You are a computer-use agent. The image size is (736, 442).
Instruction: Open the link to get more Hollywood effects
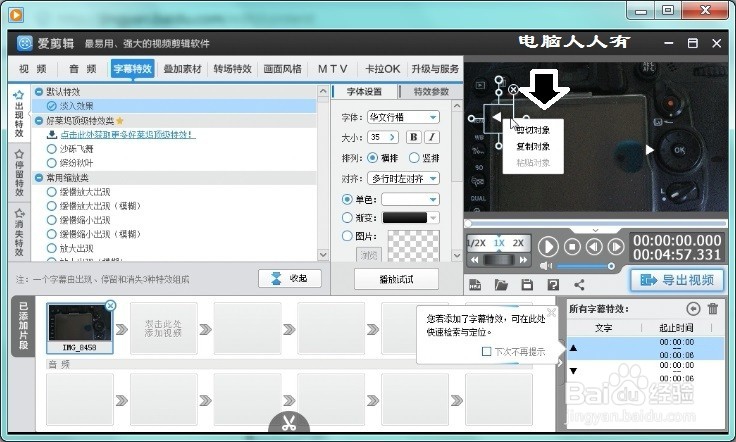pos(127,135)
